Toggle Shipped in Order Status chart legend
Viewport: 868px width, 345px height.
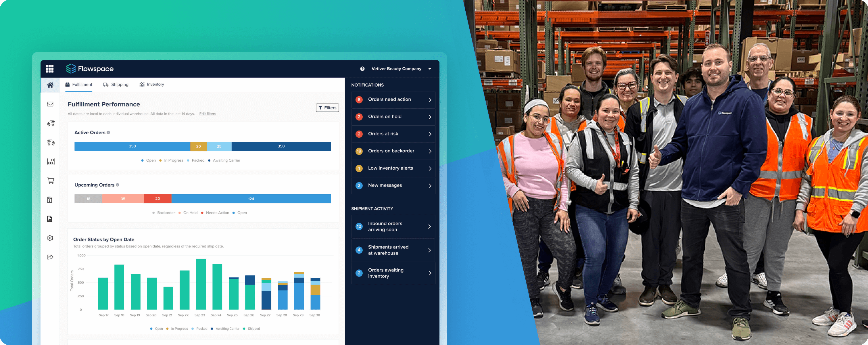click(251, 329)
